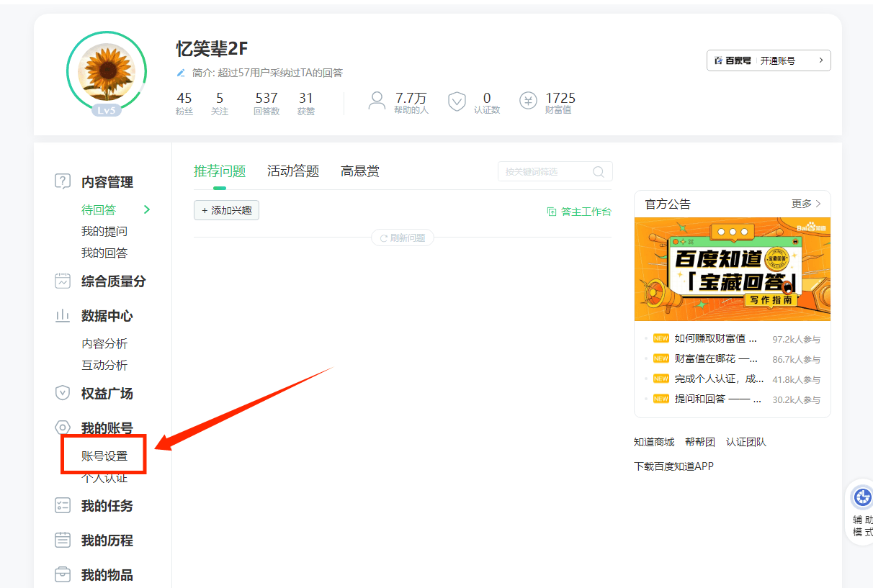Open the 我的历程 section
The width and height of the screenshot is (873, 588).
click(107, 540)
